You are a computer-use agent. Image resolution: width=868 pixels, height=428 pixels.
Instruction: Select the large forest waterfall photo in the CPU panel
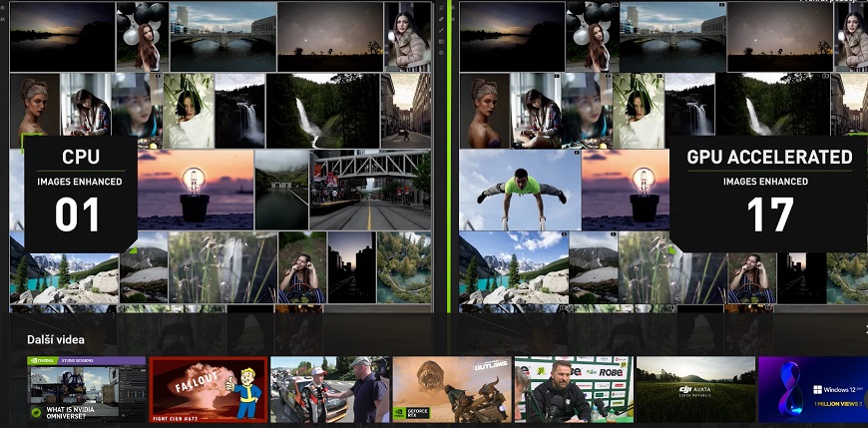point(322,111)
